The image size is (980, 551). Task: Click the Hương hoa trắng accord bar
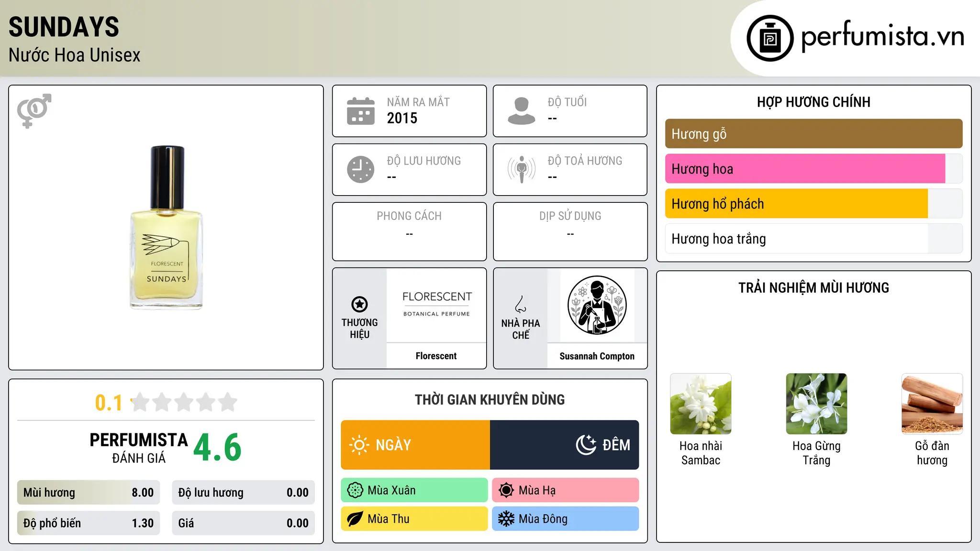coord(813,239)
